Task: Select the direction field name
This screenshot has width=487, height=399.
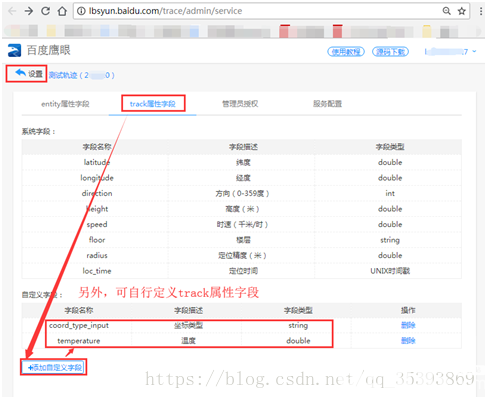Action: [97, 193]
